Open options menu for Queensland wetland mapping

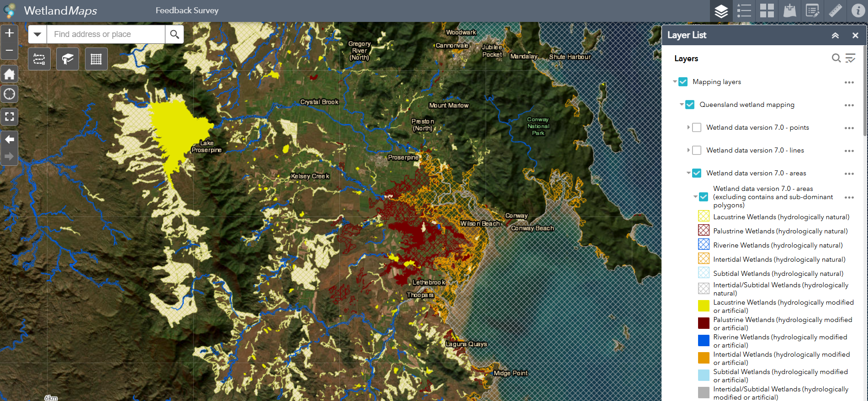[x=849, y=105]
